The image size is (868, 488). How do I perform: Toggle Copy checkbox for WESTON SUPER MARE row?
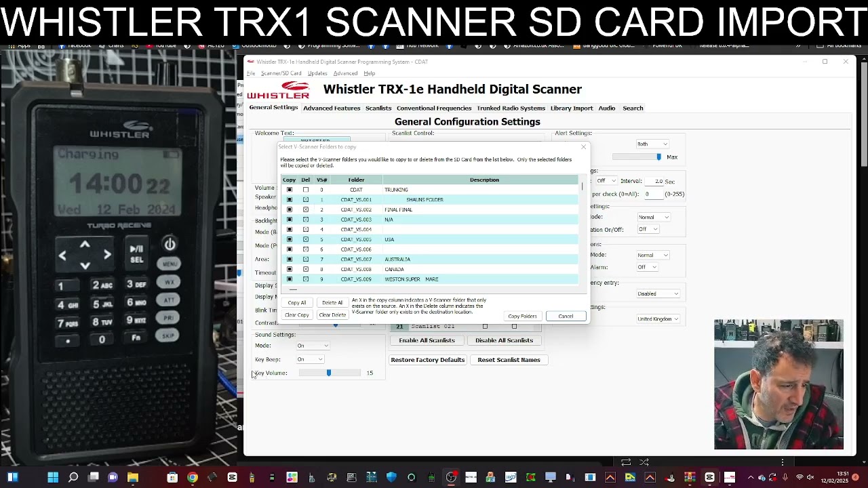pyautogui.click(x=290, y=279)
